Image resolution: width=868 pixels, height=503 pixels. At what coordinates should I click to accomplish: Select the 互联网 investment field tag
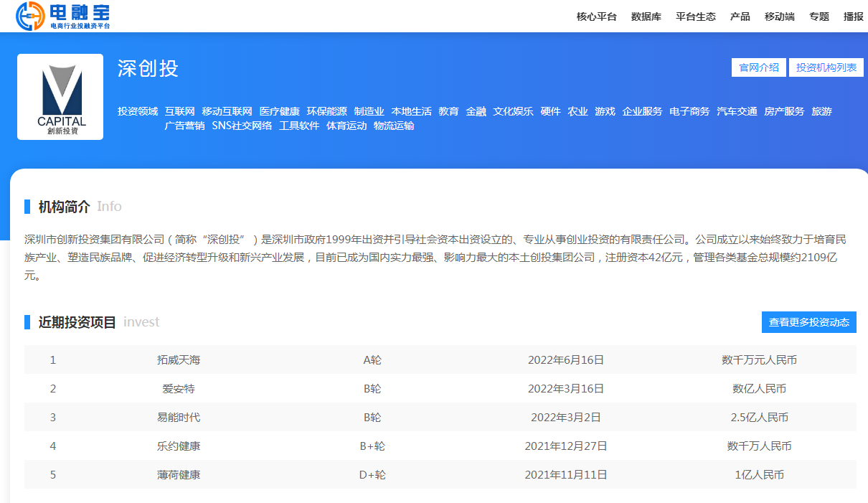tap(180, 111)
